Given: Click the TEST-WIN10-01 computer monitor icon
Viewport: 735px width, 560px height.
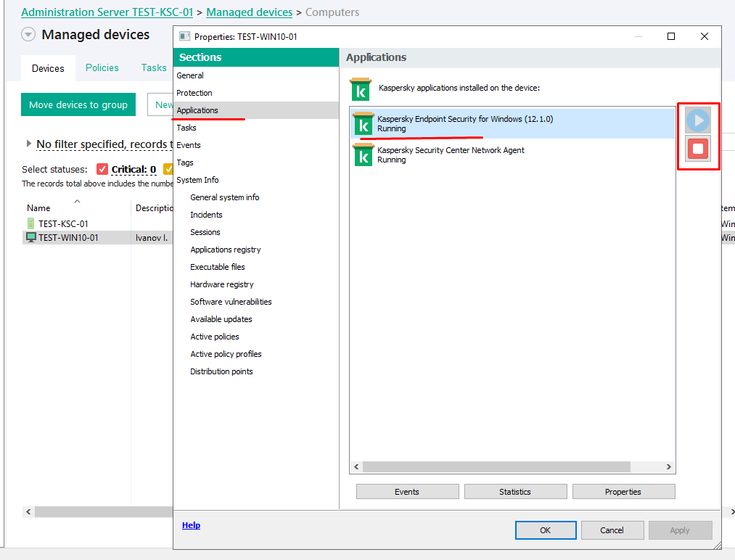Looking at the screenshot, I should (x=31, y=237).
